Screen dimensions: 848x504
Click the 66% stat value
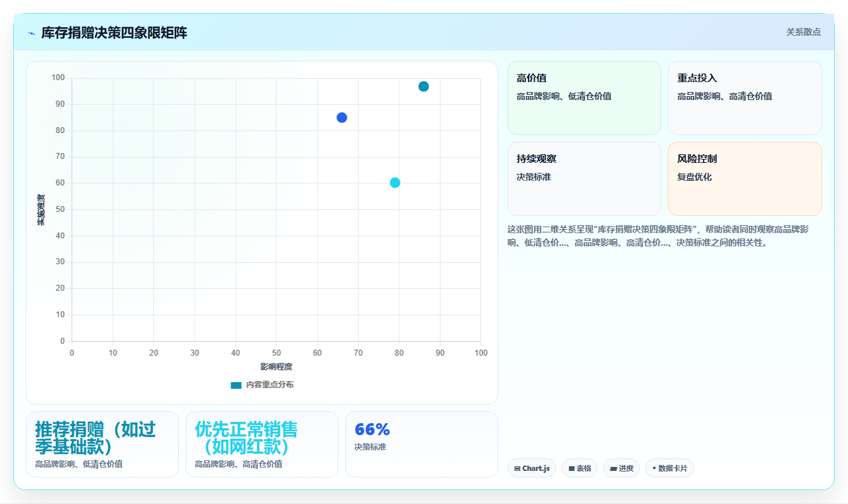372,429
